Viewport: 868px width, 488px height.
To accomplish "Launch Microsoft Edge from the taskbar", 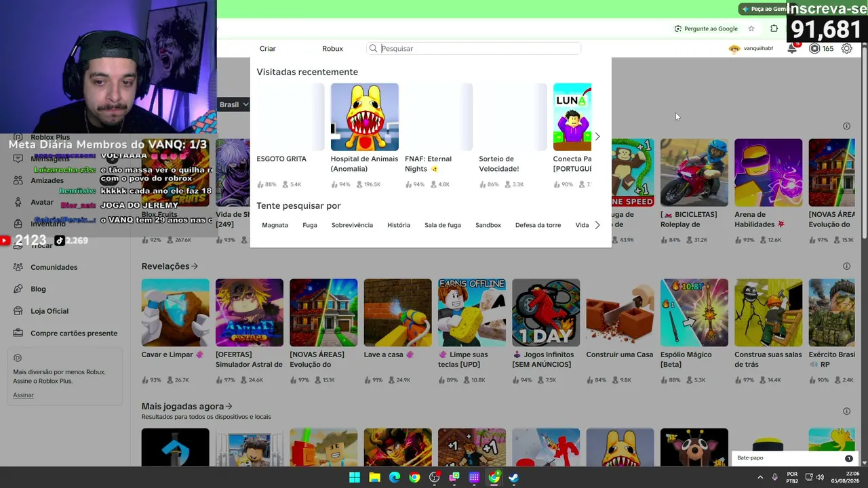I will [395, 477].
